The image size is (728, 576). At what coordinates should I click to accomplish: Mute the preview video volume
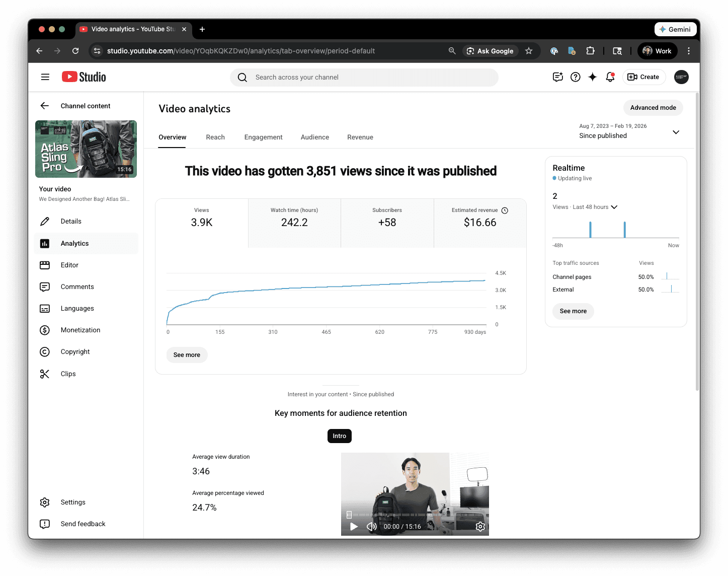(372, 527)
